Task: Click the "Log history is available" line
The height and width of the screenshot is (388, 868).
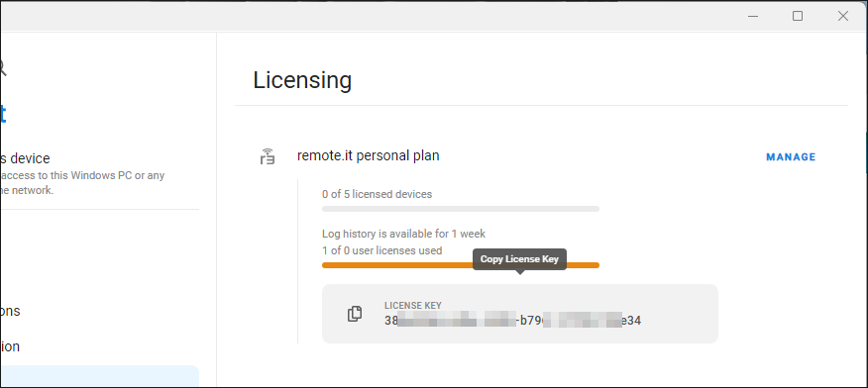Action: pyautogui.click(x=403, y=234)
